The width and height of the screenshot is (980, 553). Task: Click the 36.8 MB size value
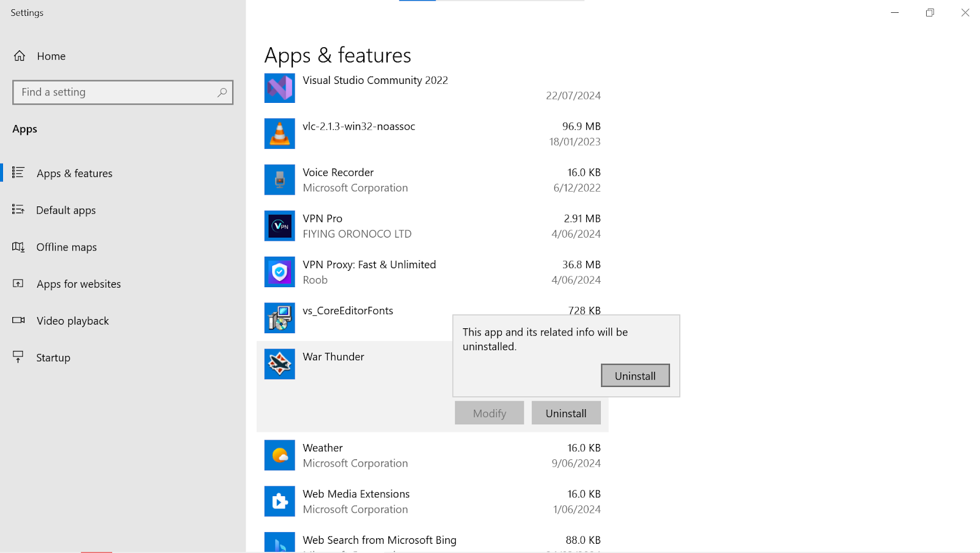click(x=581, y=265)
